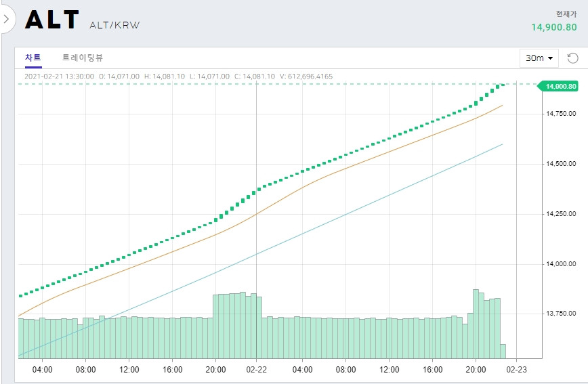The width and height of the screenshot is (588, 384).
Task: Open the 30m interval dropdown
Action: (539, 58)
